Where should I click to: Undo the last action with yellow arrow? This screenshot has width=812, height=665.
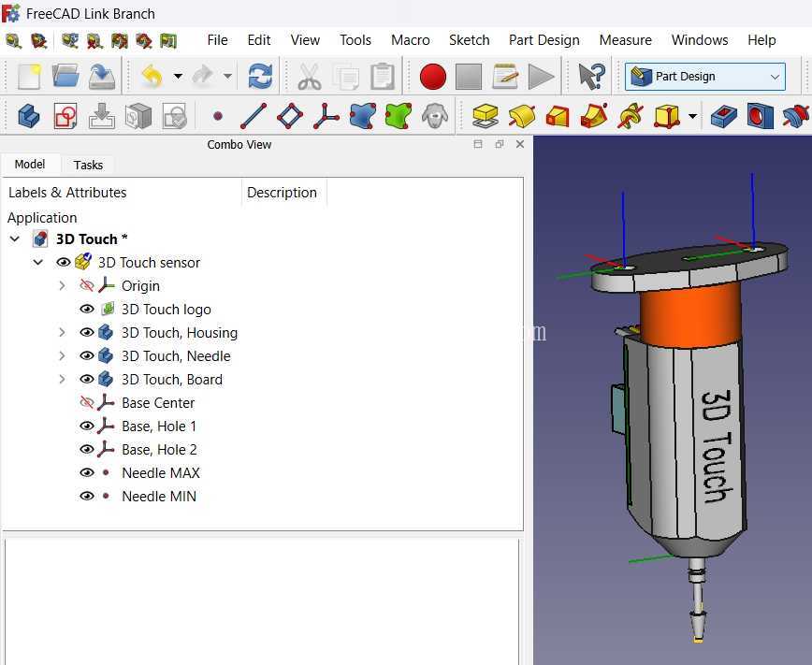152,77
